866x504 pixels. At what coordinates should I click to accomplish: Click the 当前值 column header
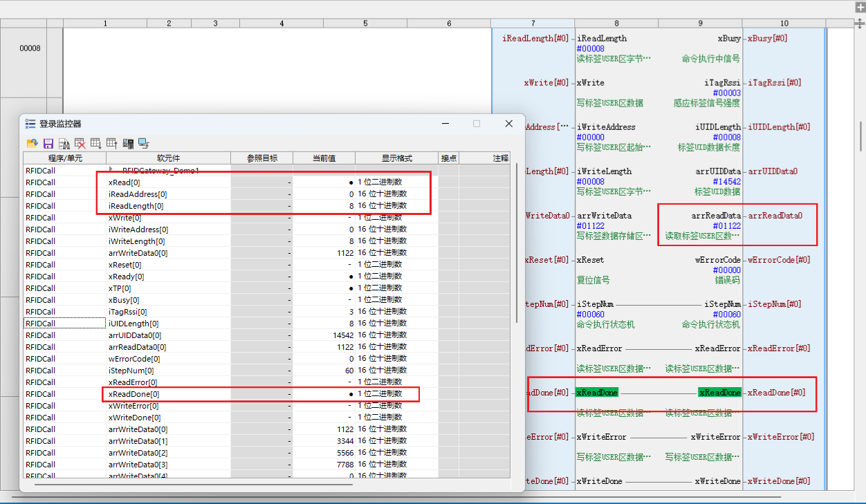tap(324, 158)
